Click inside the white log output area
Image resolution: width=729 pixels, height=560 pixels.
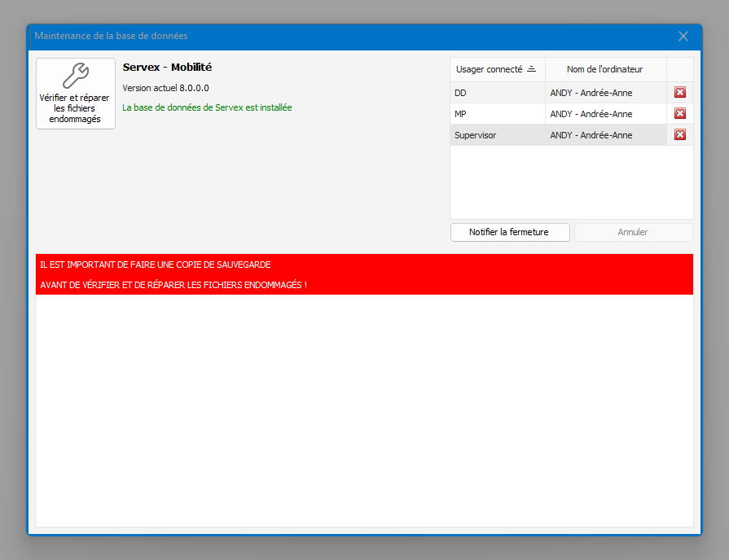(363, 407)
